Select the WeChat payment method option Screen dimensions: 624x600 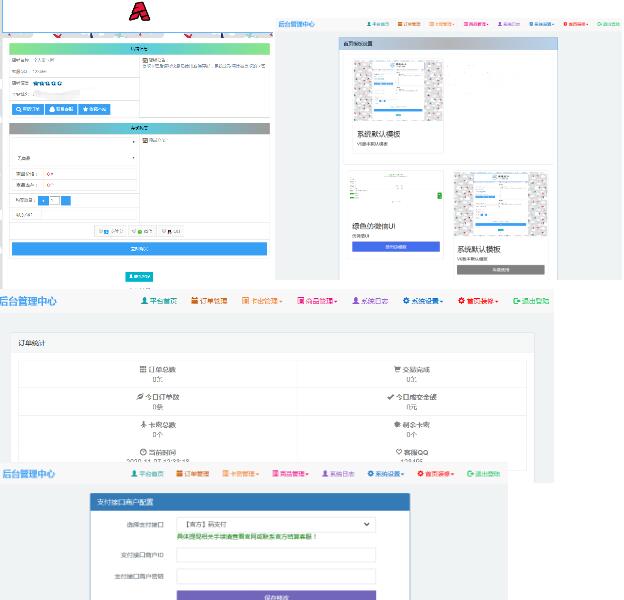[x=142, y=231]
